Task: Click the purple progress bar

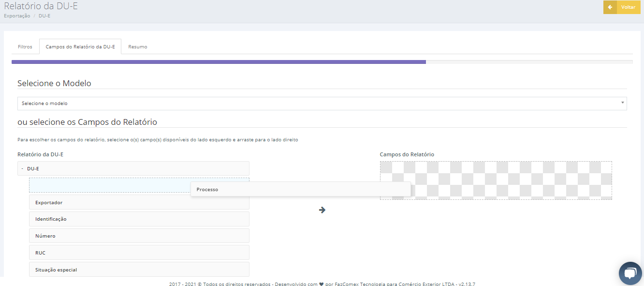Action: click(x=219, y=62)
